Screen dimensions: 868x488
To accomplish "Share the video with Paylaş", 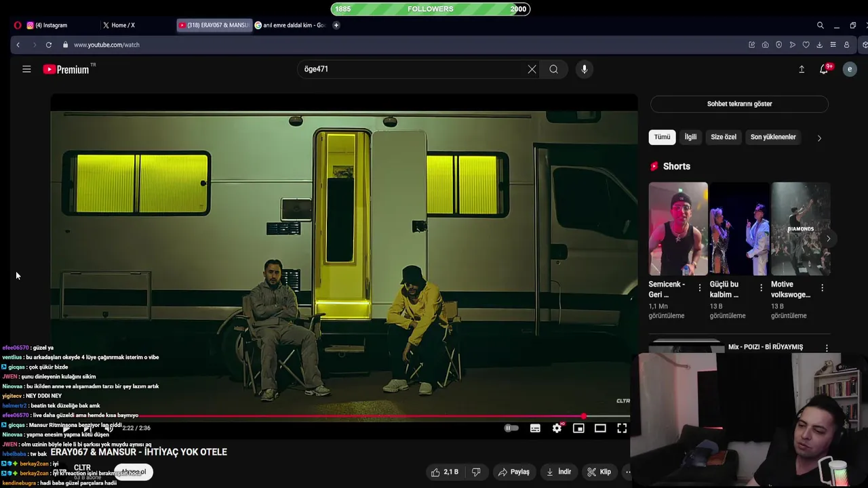I will tap(514, 472).
